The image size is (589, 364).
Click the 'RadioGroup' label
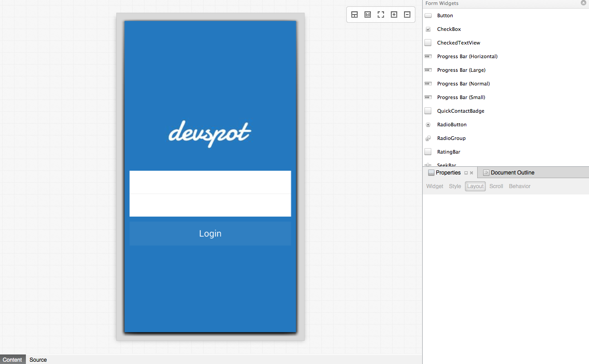point(451,138)
